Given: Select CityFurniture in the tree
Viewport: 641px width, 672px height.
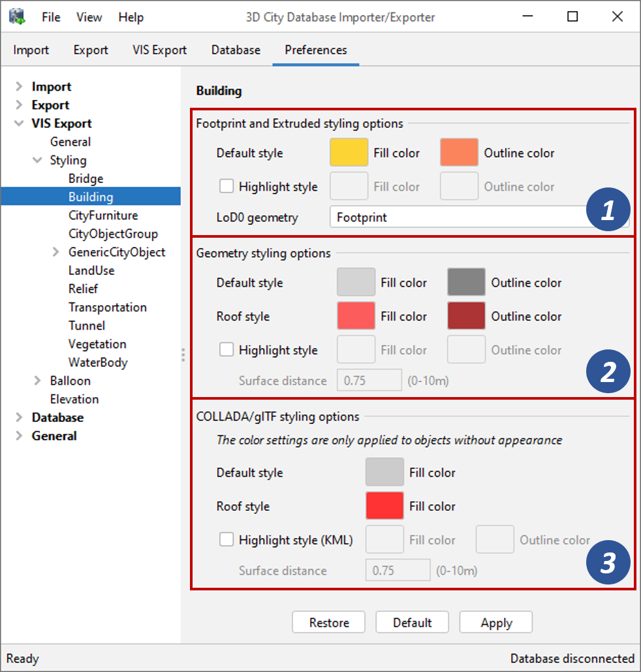Looking at the screenshot, I should point(103,215).
